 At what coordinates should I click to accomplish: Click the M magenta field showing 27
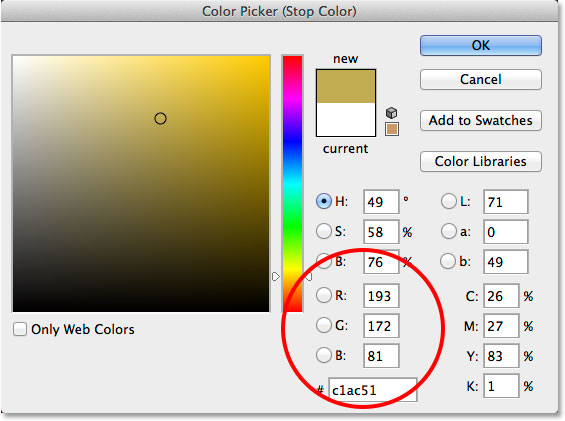click(x=501, y=326)
